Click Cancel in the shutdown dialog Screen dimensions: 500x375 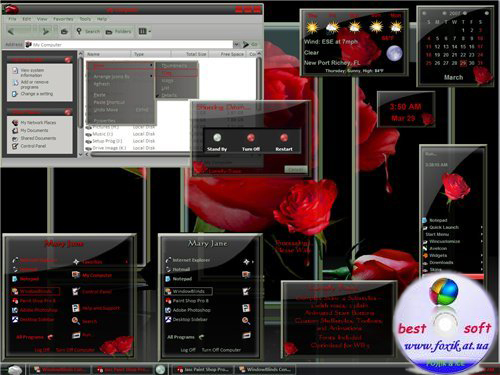pos(295,170)
